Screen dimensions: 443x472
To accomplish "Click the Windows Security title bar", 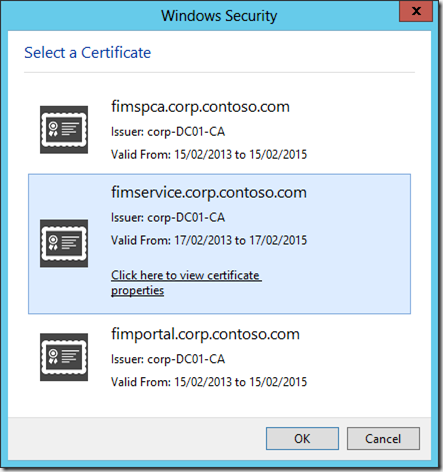I will [x=200, y=16].
